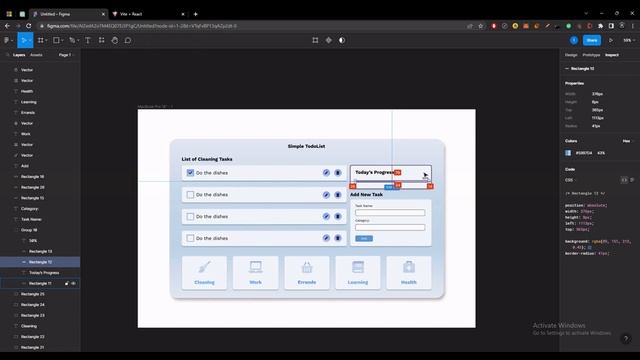640x360 pixels.
Task: Start presentation with the Present play icon
Action: pos(611,40)
